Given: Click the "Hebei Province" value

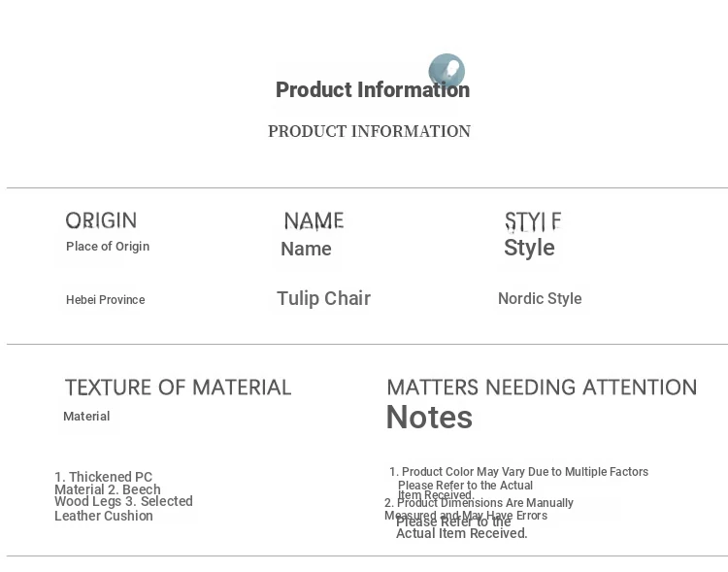Looking at the screenshot, I should pyautogui.click(x=105, y=300).
